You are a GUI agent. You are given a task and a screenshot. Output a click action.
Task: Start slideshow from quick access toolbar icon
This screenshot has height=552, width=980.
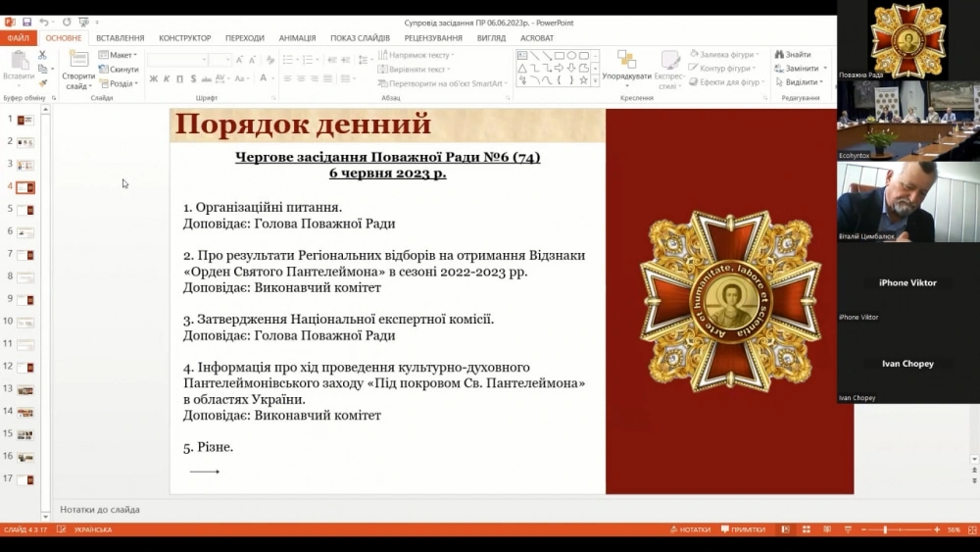(83, 22)
